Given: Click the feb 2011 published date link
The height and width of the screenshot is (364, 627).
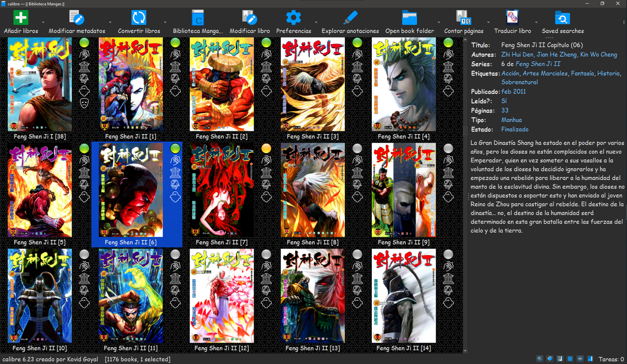Looking at the screenshot, I should coord(513,92).
